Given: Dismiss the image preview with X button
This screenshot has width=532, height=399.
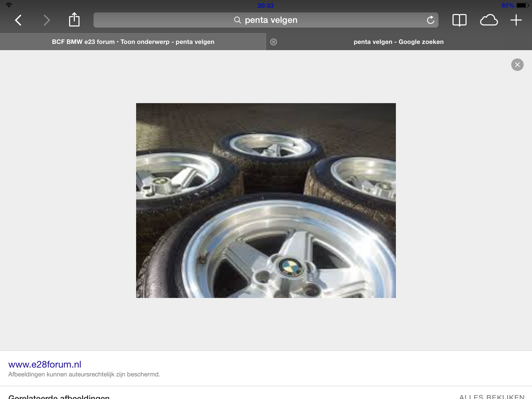Looking at the screenshot, I should point(517,65).
